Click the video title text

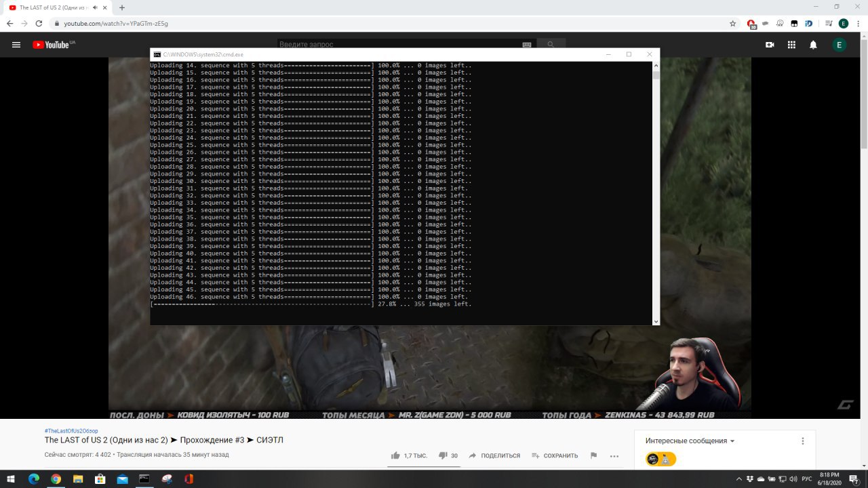point(163,441)
